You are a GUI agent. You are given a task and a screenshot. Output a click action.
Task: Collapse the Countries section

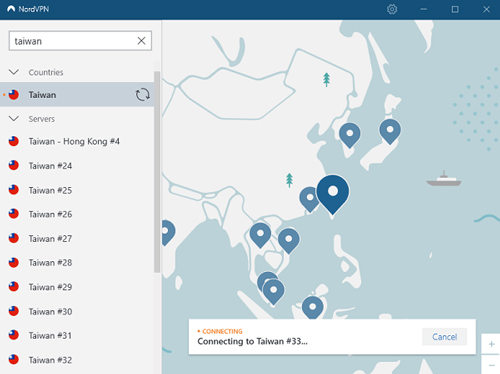[14, 72]
